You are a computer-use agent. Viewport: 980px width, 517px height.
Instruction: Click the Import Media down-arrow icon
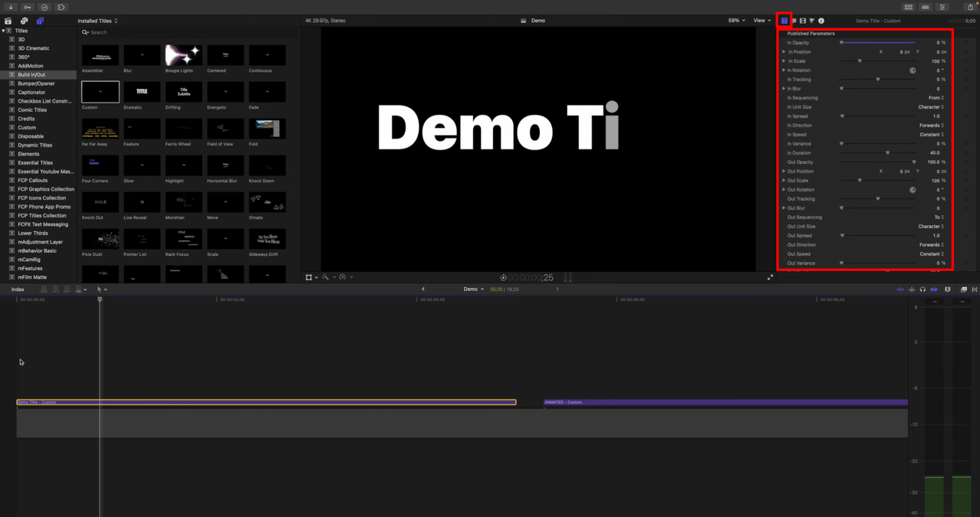(x=11, y=7)
